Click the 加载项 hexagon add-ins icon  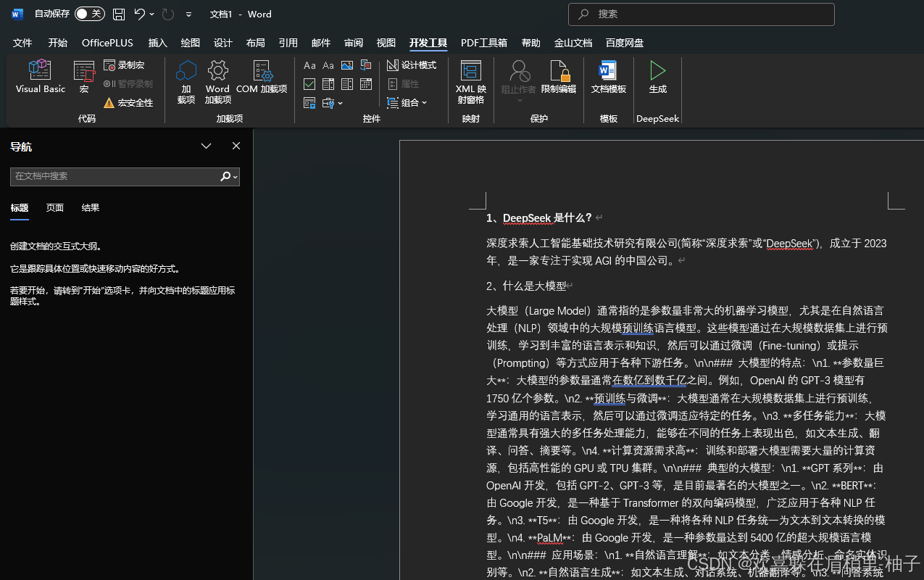[x=186, y=82]
